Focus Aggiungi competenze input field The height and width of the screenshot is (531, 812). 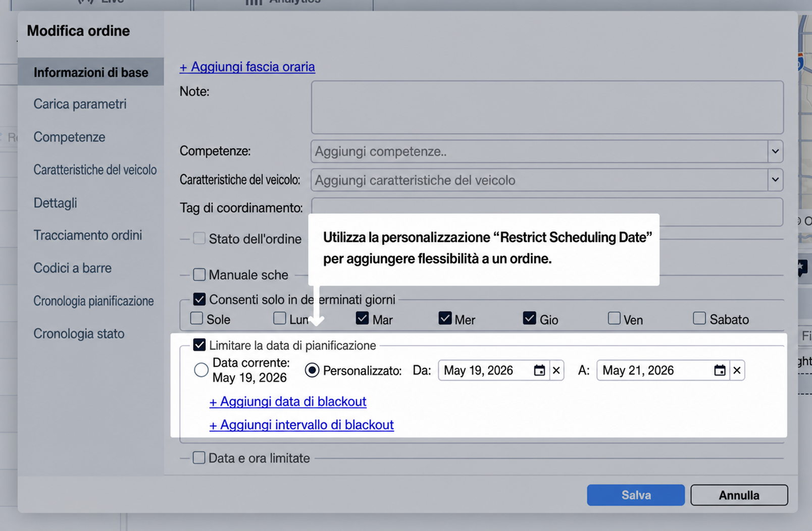pos(539,151)
